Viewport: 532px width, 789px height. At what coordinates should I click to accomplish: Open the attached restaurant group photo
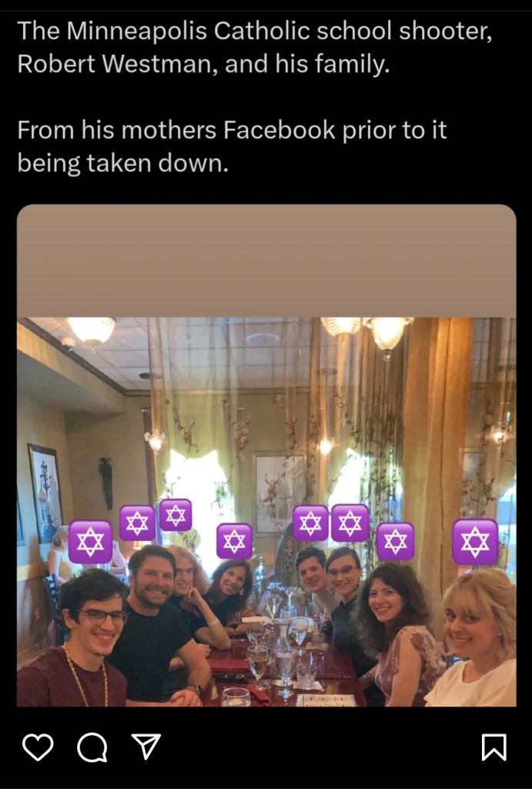(x=266, y=512)
